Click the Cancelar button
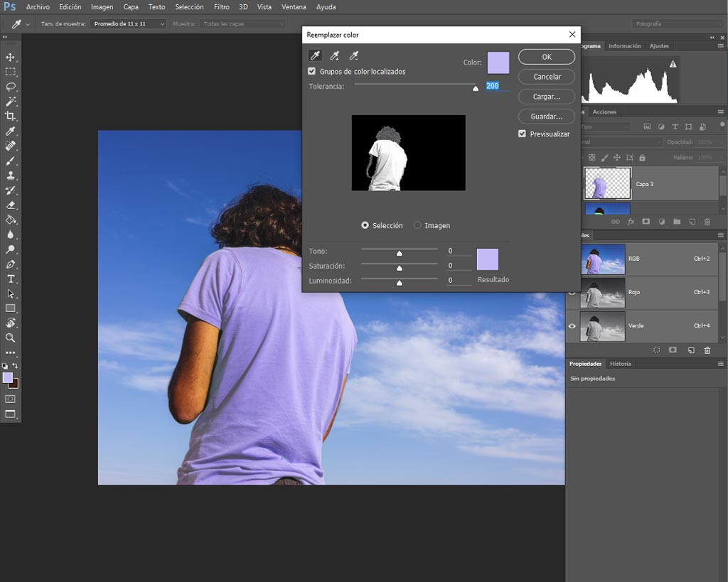 547,77
